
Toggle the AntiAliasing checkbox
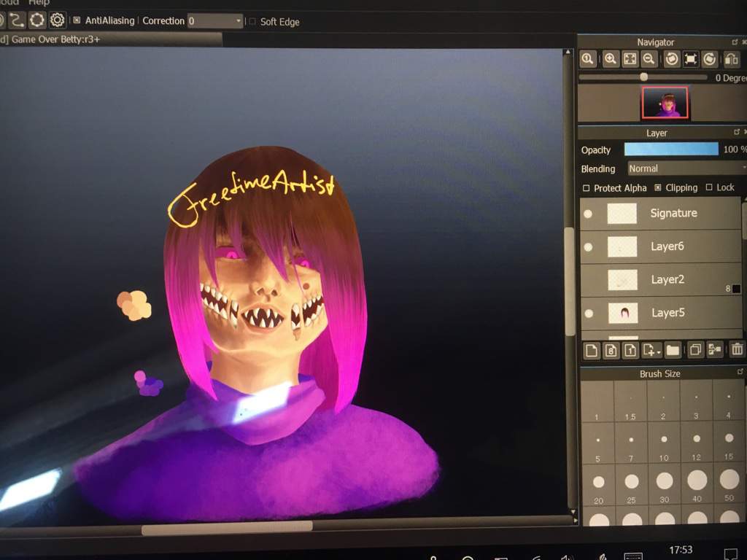pos(77,20)
